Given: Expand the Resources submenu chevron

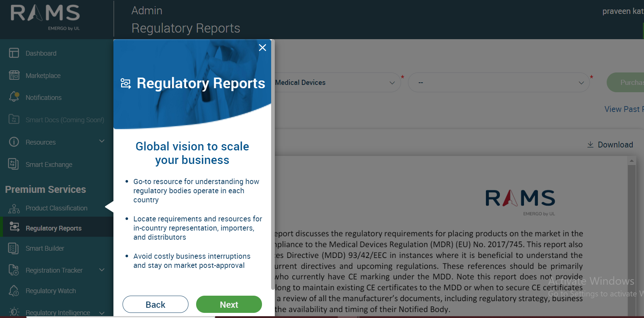Looking at the screenshot, I should (102, 141).
